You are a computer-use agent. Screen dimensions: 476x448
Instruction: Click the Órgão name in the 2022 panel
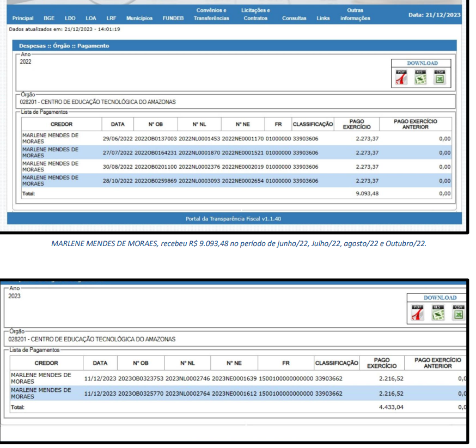coord(97,102)
